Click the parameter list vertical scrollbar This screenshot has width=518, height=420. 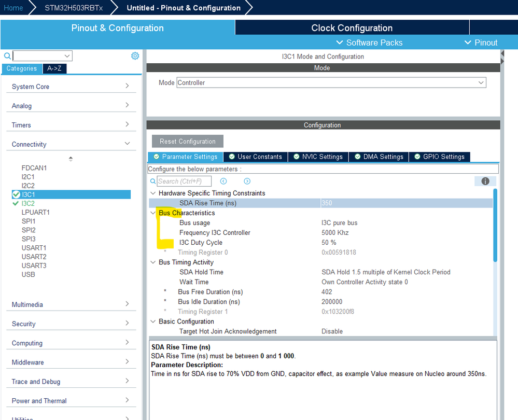click(495, 226)
